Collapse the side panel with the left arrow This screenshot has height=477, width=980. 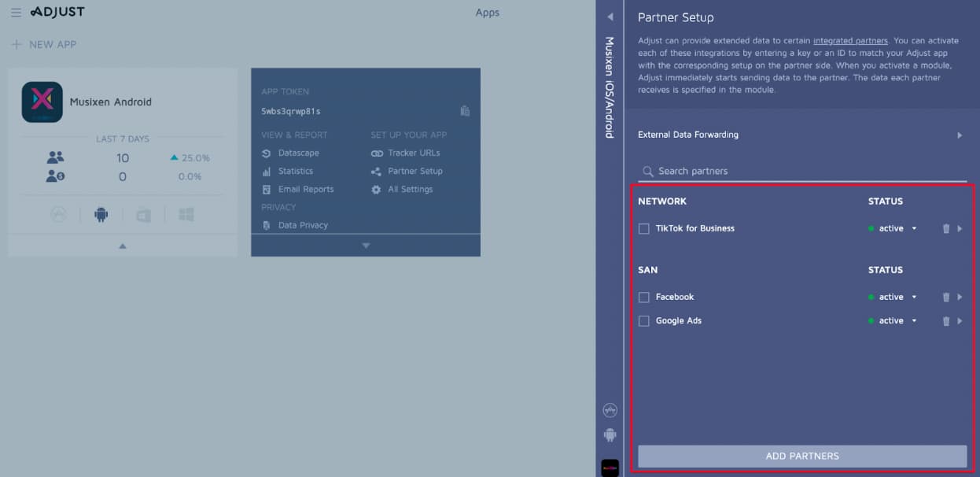pos(610,17)
